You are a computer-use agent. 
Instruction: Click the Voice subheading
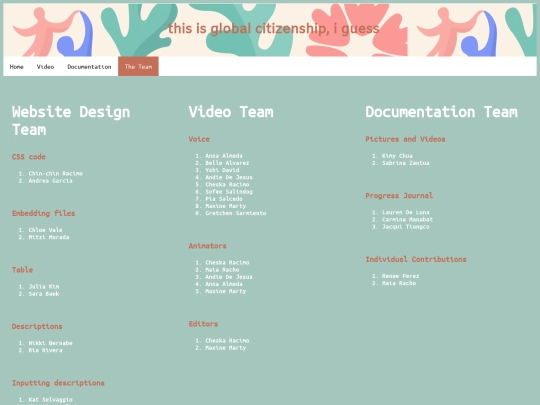pyautogui.click(x=199, y=139)
